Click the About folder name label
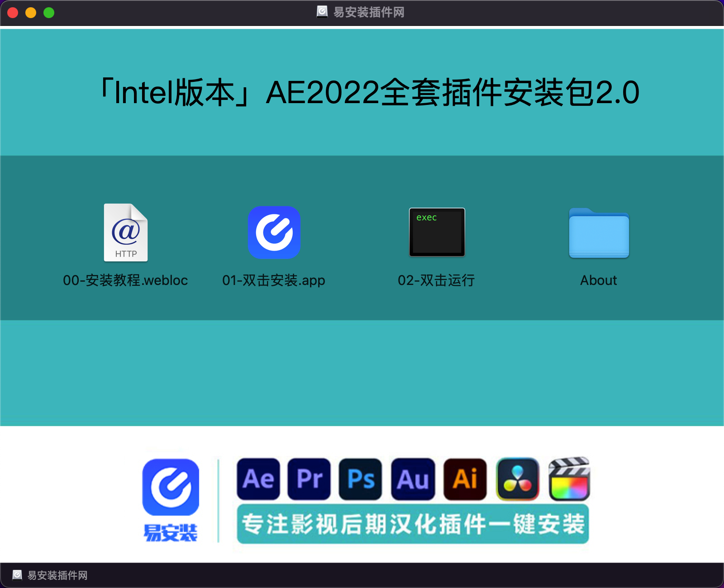This screenshot has width=724, height=588. [x=599, y=280]
